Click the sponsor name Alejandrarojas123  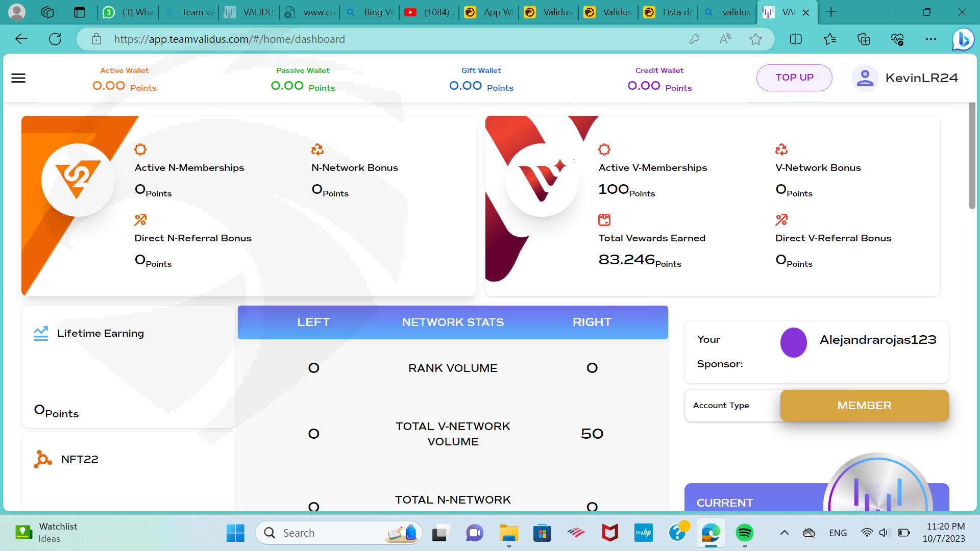878,340
